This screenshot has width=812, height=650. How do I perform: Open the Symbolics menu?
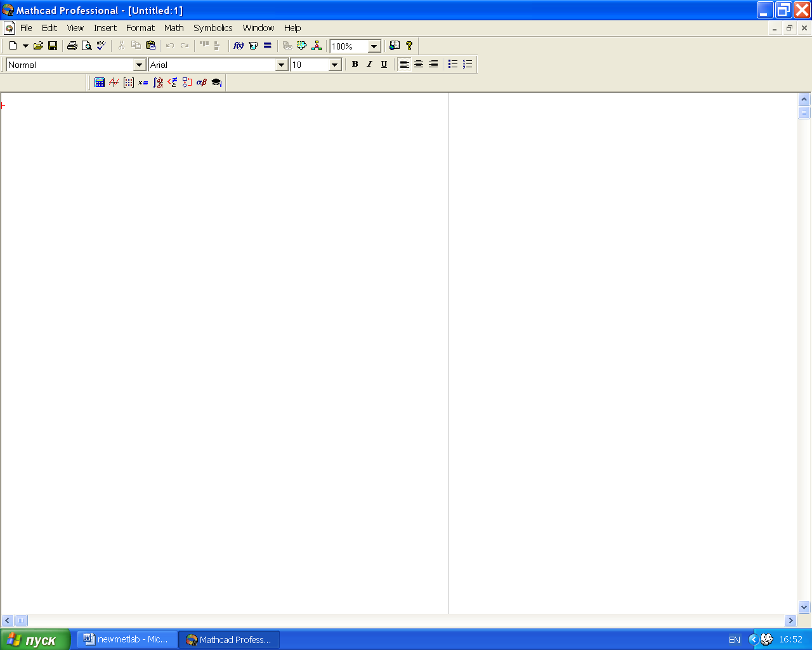213,28
